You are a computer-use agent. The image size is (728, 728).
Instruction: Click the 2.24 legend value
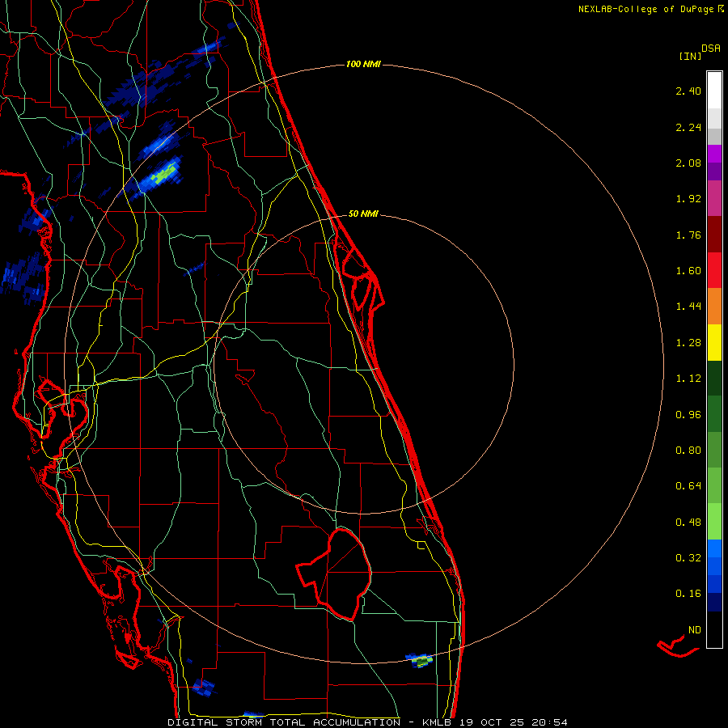click(x=688, y=127)
